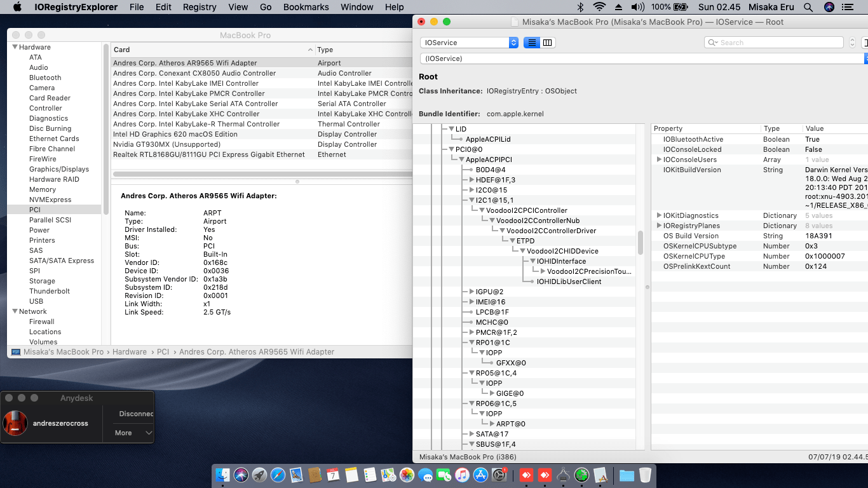Open System Preferences from the dock

coord(499,475)
